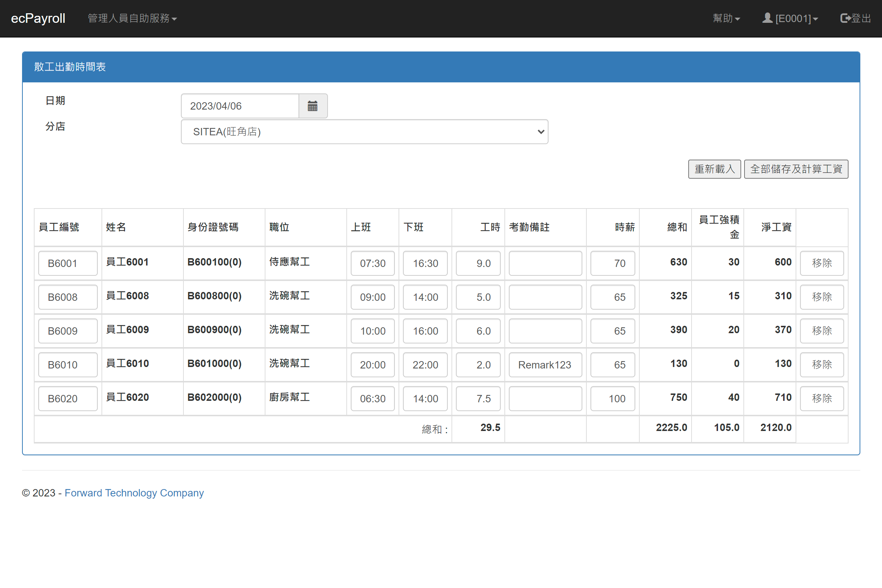882x588 pixels.
Task: Click the empty remark field for B6020
Action: point(545,398)
